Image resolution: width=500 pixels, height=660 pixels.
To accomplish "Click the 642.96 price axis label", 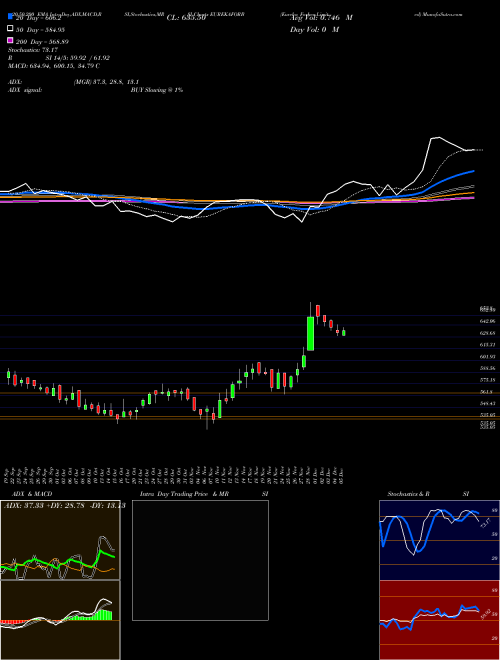I will click(x=488, y=321).
